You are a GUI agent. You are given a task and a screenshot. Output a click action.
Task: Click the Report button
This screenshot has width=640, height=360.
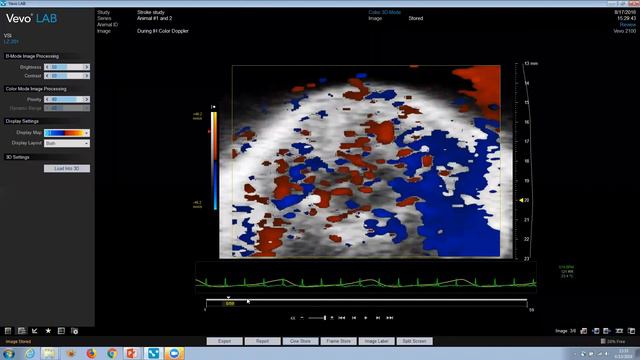pos(262,341)
